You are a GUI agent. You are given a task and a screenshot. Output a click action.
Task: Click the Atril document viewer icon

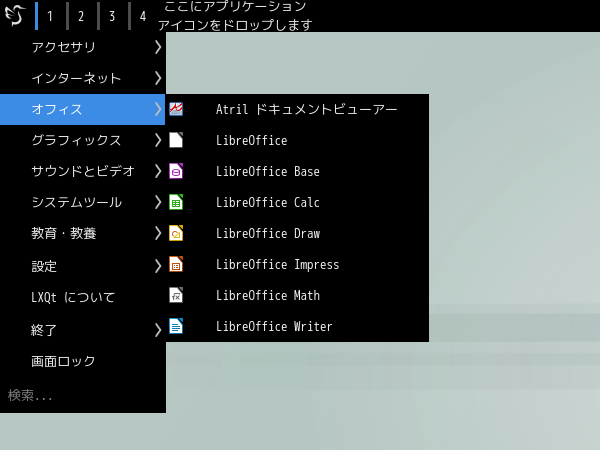(176, 109)
